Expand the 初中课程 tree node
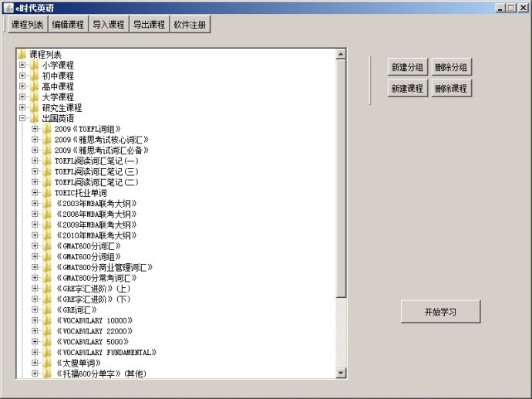Viewport: 532px width, 399px height. coord(22,76)
